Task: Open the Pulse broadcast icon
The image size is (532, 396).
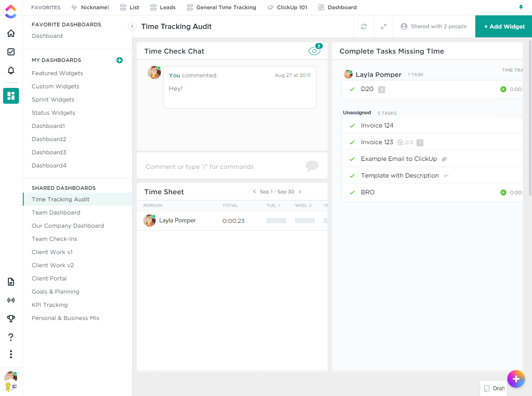Action: [x=11, y=300]
